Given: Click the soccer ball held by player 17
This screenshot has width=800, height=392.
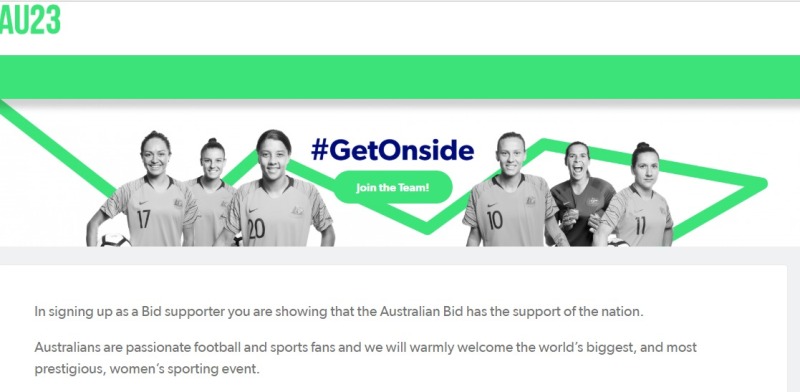Looking at the screenshot, I should click(115, 240).
